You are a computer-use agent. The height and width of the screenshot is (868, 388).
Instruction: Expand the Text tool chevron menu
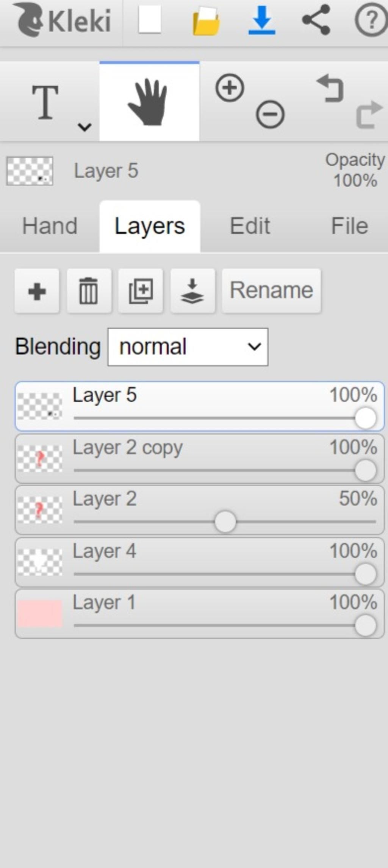pos(84,127)
